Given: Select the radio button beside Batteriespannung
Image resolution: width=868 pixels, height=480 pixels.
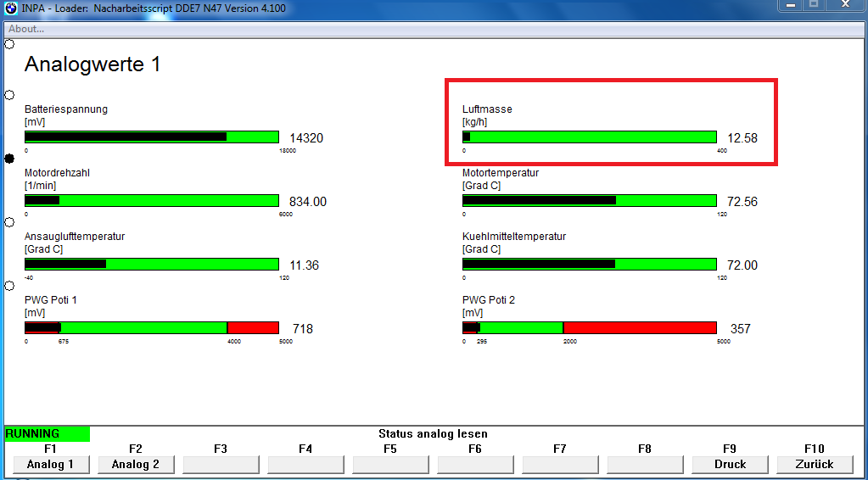Looking at the screenshot, I should point(9,95).
